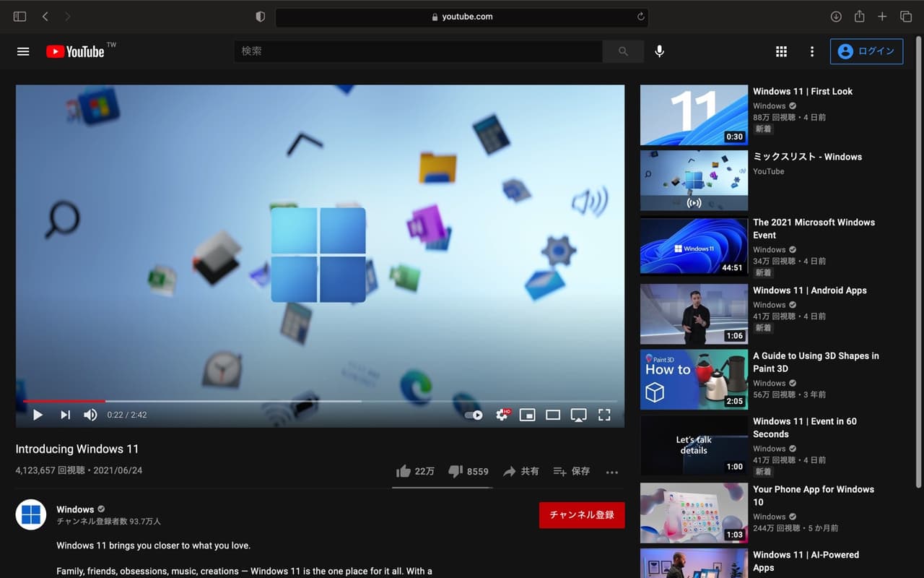Seek on the video progress bar

click(320, 401)
